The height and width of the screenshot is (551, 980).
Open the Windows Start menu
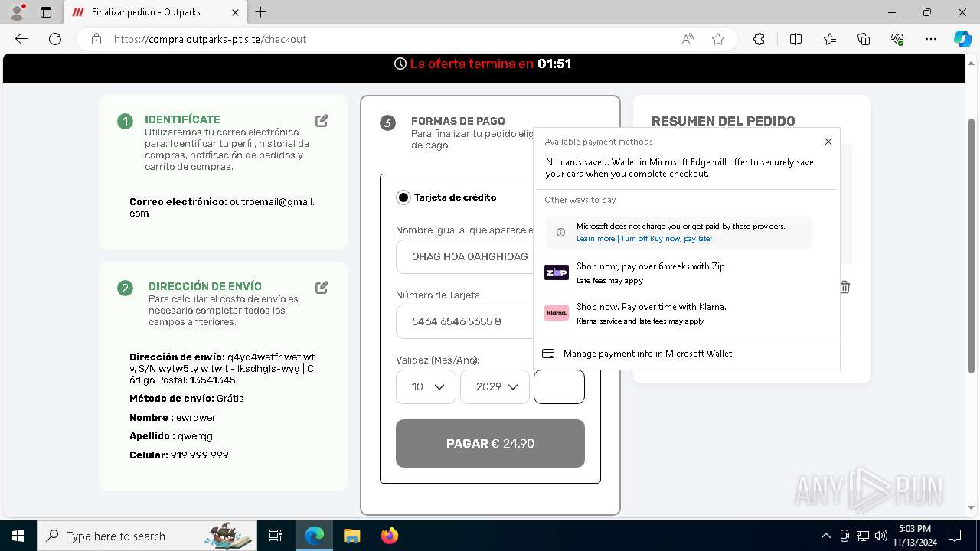pos(18,536)
